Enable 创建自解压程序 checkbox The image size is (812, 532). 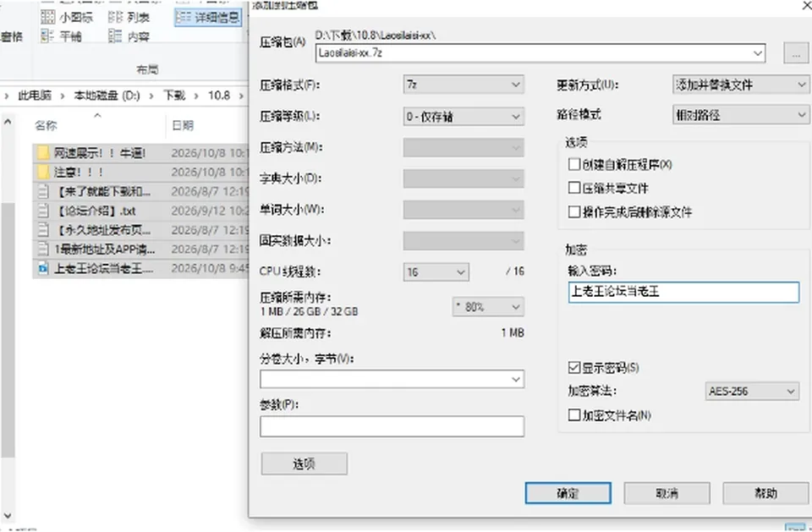[x=573, y=164]
